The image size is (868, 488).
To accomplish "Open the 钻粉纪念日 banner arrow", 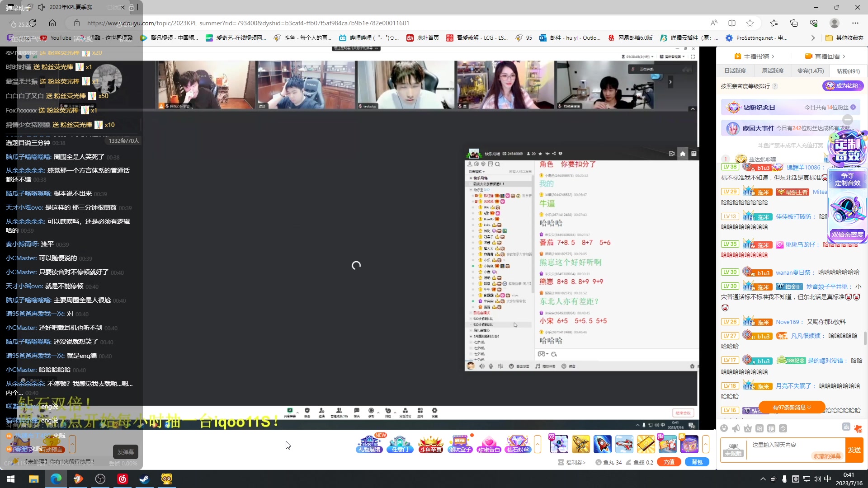I will 853,108.
